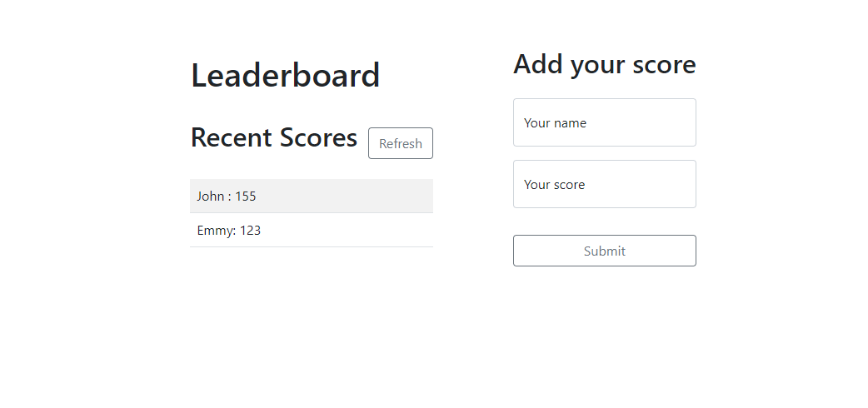Click the Submit label text
868x408 pixels.
[x=605, y=251]
